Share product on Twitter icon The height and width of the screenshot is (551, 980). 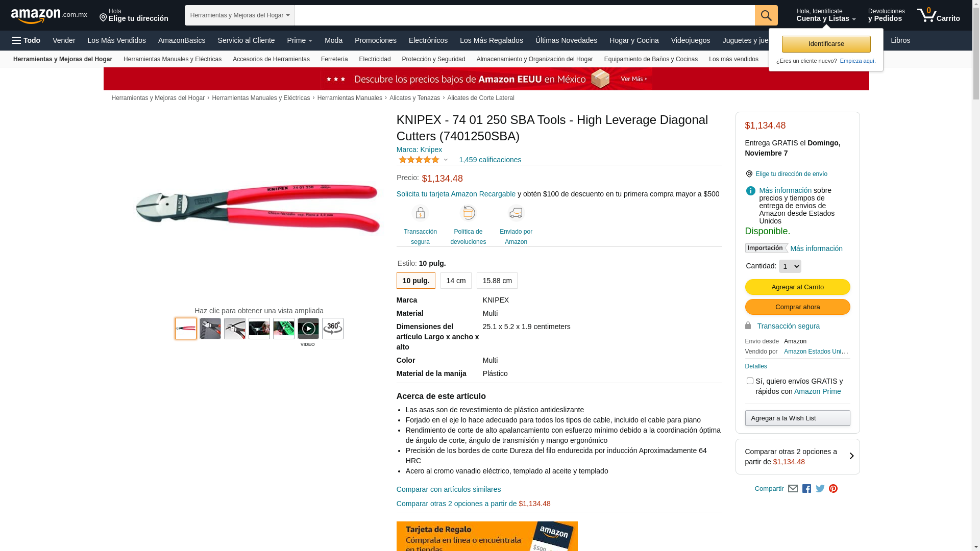(820, 489)
